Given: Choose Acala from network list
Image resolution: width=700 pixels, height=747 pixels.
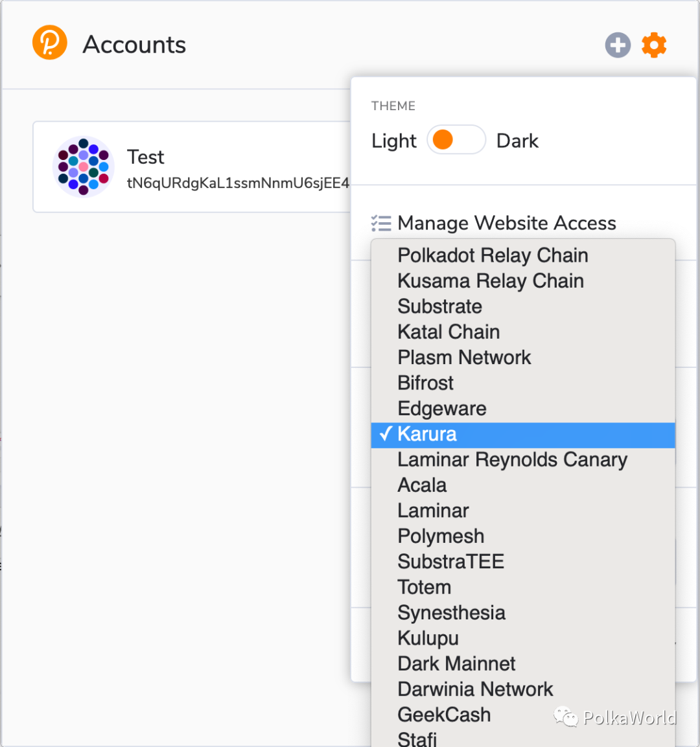Looking at the screenshot, I should (x=523, y=485).
